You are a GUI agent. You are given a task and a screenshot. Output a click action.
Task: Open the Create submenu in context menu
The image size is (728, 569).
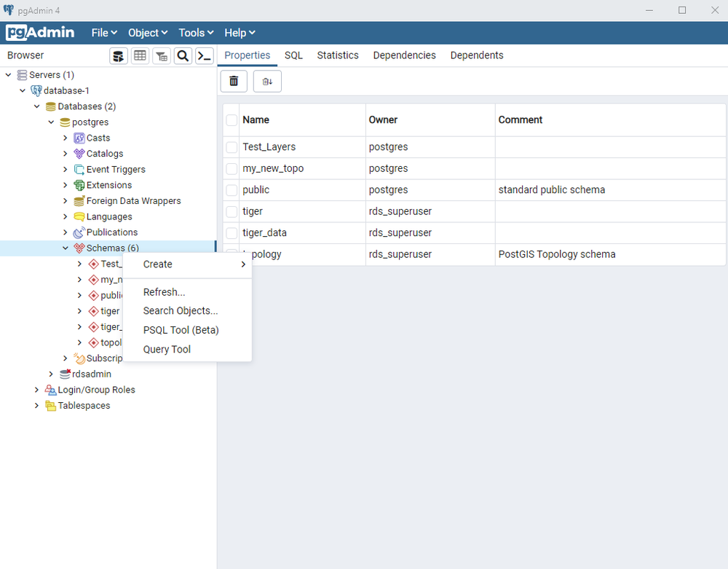coord(188,264)
